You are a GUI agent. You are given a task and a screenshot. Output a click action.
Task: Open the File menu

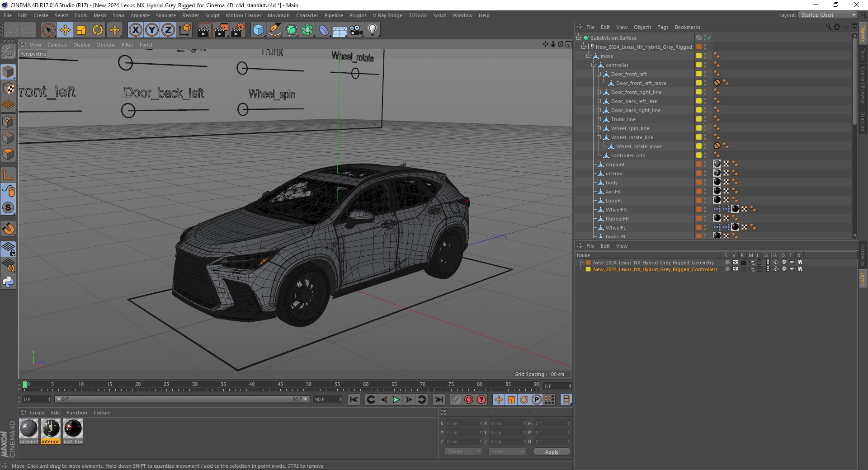(8, 15)
